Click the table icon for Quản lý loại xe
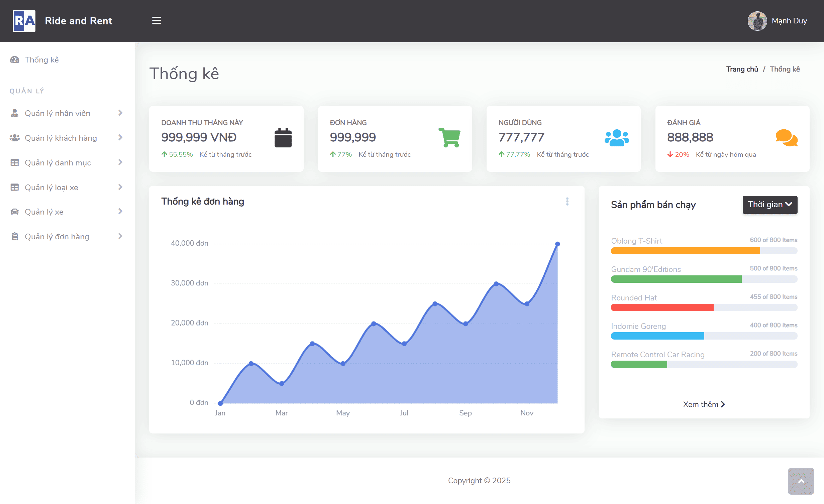This screenshot has width=824, height=504. 14,187
